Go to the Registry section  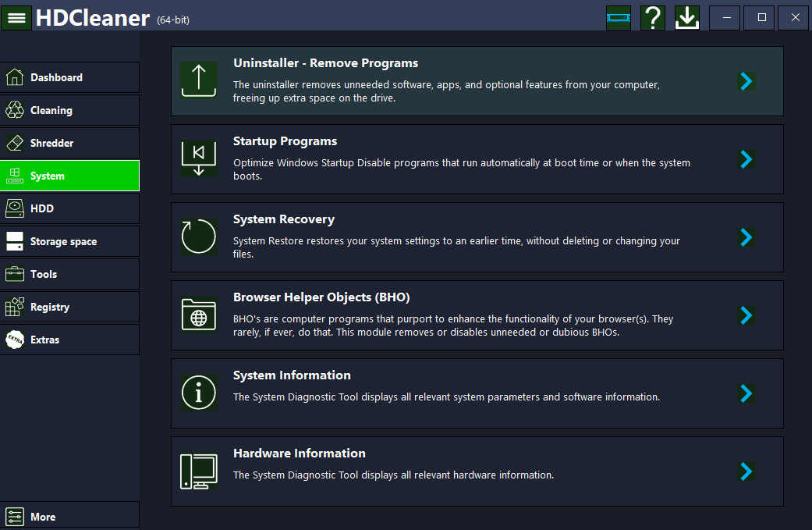pos(70,307)
